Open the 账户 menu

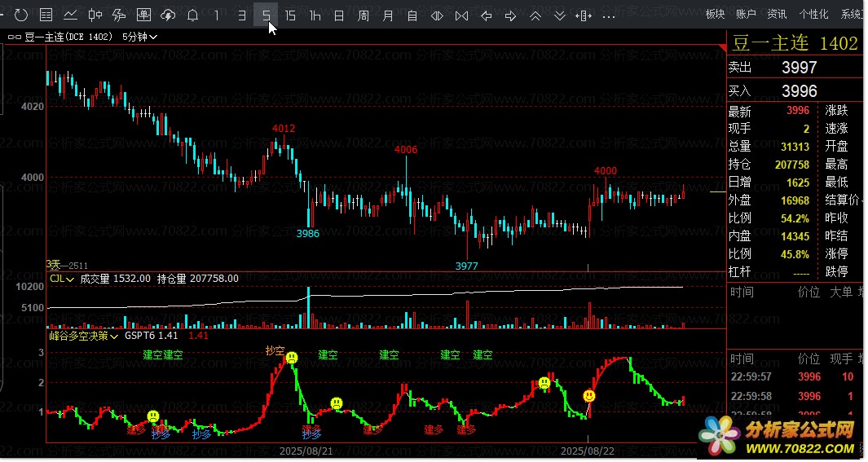[x=746, y=15]
